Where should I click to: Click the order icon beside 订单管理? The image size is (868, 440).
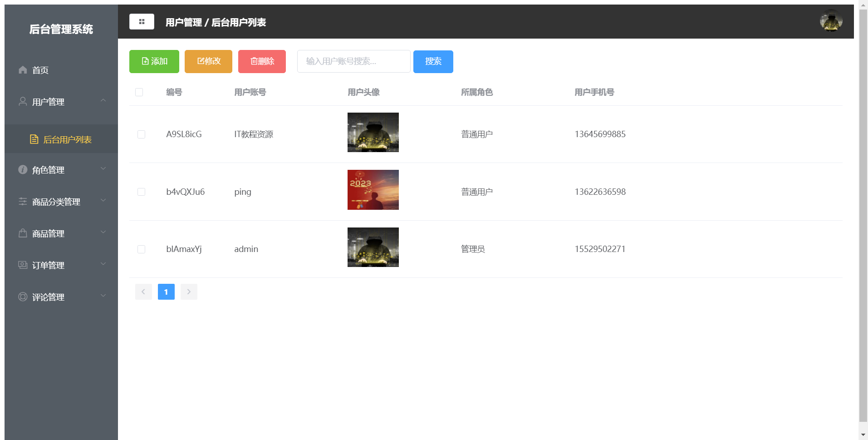coord(23,265)
